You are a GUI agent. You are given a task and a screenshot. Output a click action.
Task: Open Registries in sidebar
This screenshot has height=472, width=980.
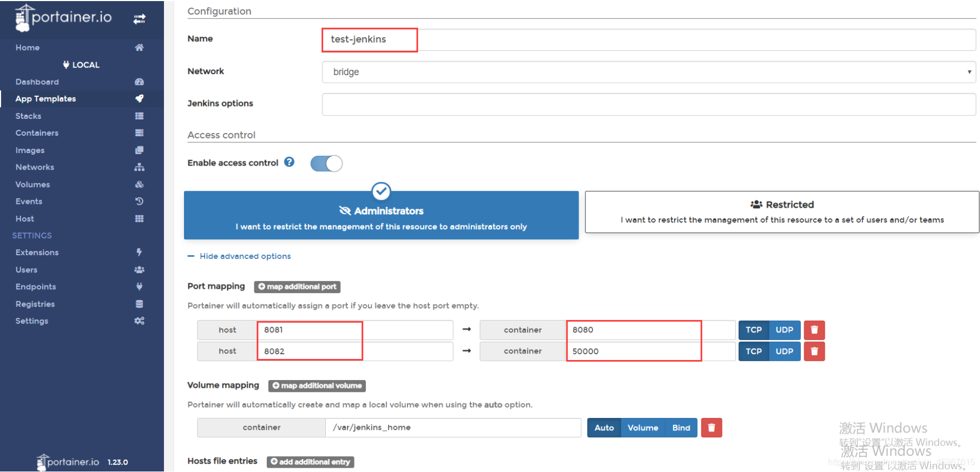coord(35,304)
